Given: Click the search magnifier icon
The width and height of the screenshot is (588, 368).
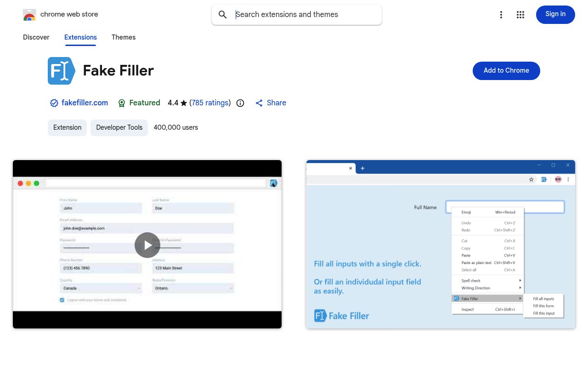Looking at the screenshot, I should 223,15.
